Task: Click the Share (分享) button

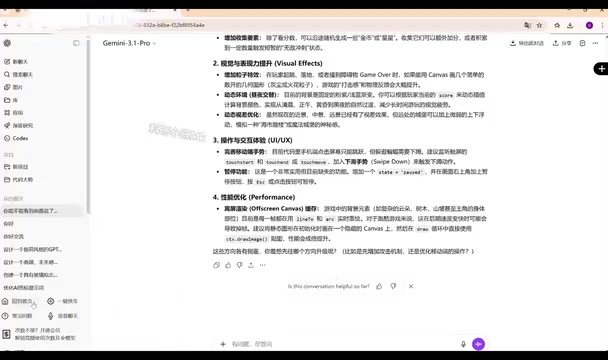Action: 562,43
